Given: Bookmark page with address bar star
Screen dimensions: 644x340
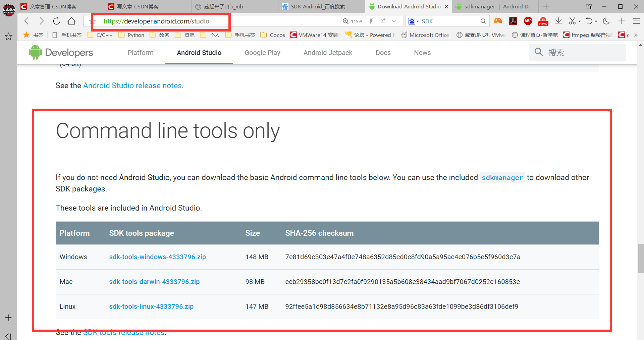Looking at the screenshot, I should [93, 21].
